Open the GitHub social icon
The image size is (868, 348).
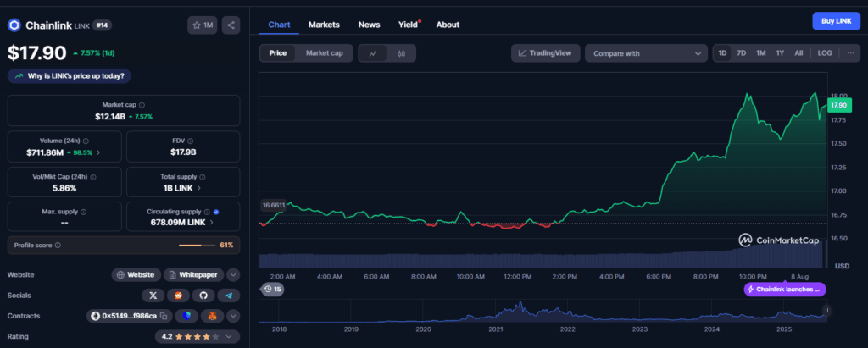click(x=203, y=296)
